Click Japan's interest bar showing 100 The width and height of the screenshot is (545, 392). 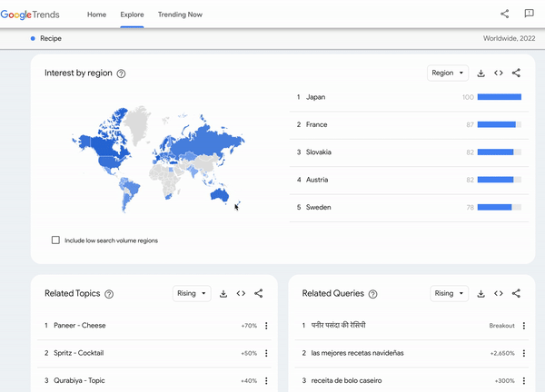[x=499, y=97]
